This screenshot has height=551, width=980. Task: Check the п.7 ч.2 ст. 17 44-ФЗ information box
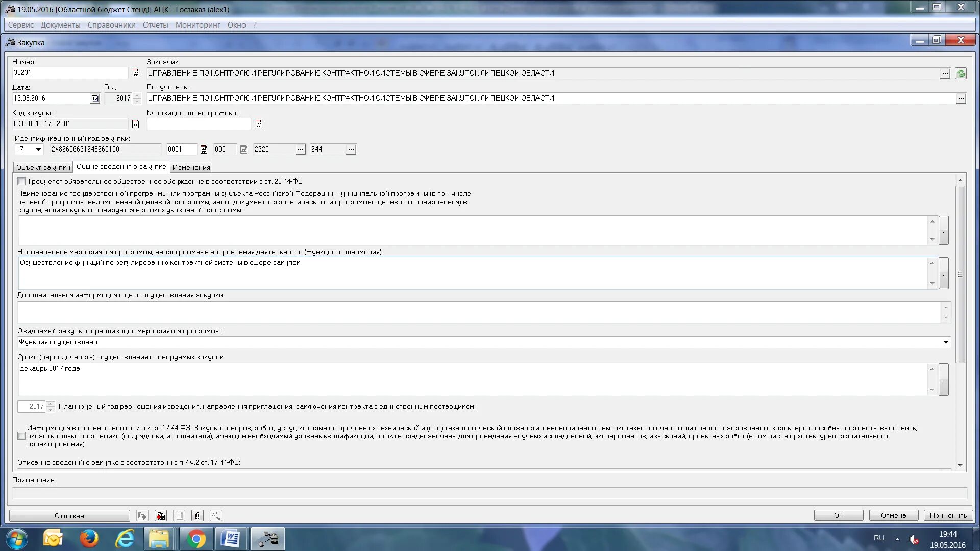tap(21, 436)
